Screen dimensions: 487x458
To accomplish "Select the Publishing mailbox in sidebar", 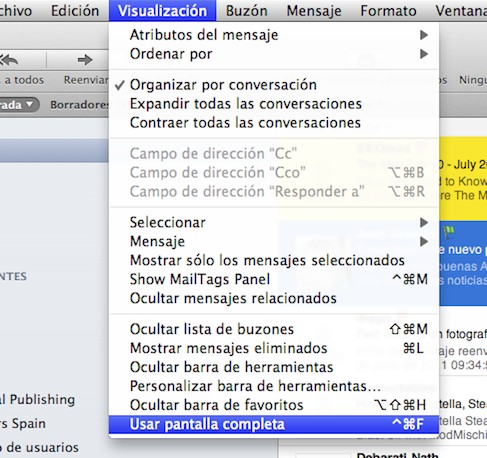I will tap(37, 399).
